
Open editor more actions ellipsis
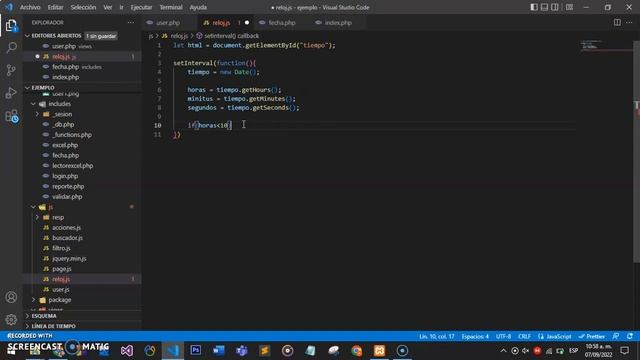click(x=629, y=22)
